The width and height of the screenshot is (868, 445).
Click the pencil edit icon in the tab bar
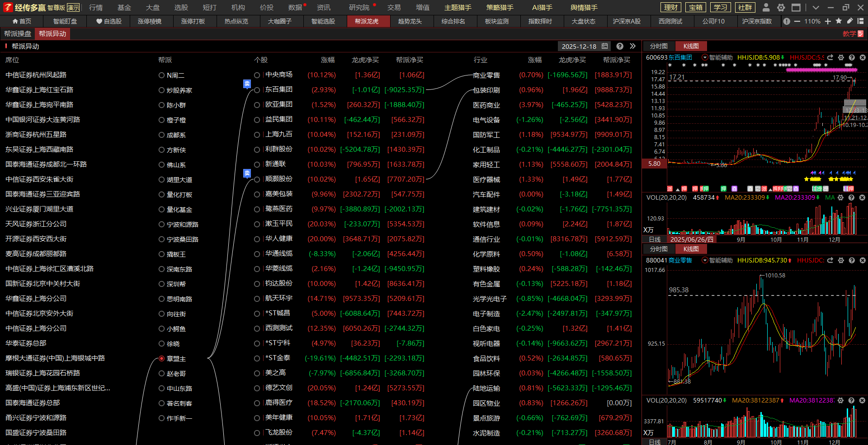click(850, 21)
